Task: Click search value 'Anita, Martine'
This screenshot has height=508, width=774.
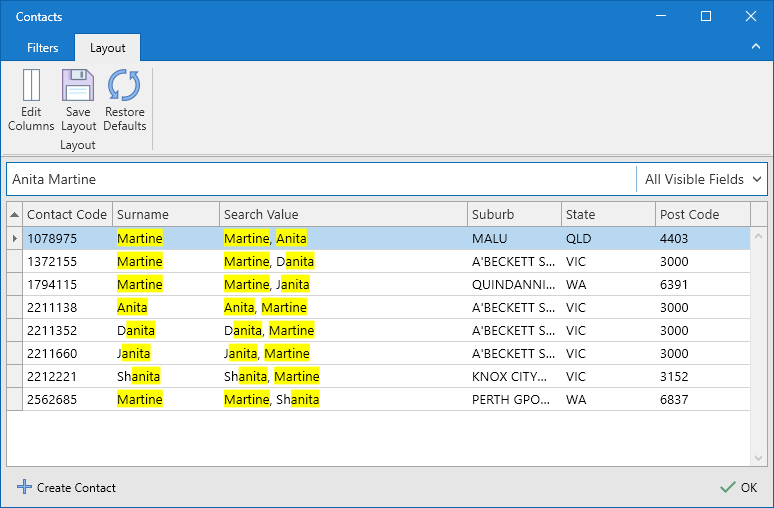Action: [x=265, y=308]
